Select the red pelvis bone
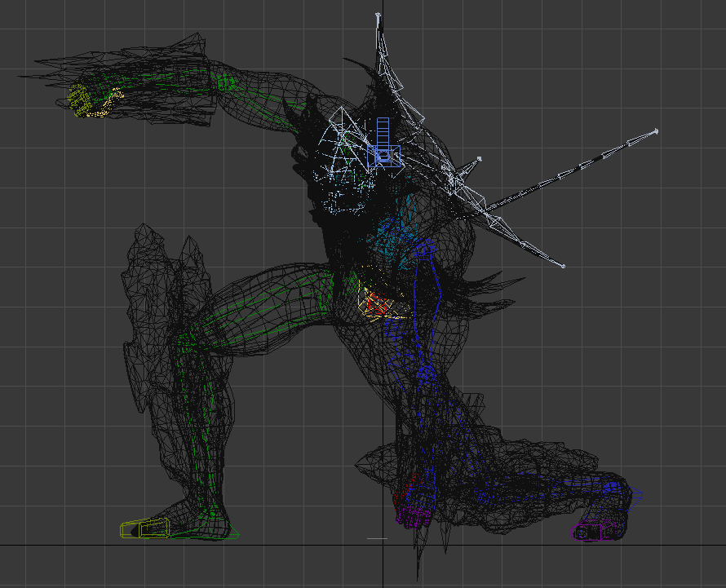Screen dimensions: 726x588 [375, 304]
